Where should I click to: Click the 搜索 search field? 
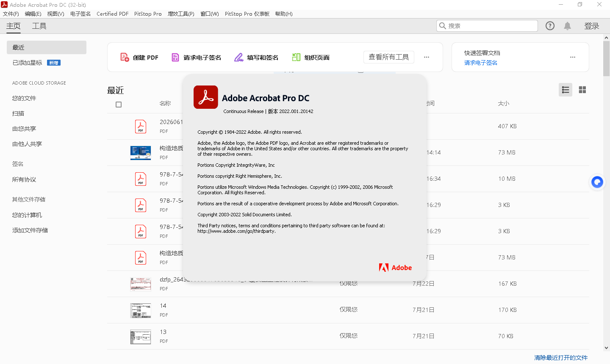487,26
